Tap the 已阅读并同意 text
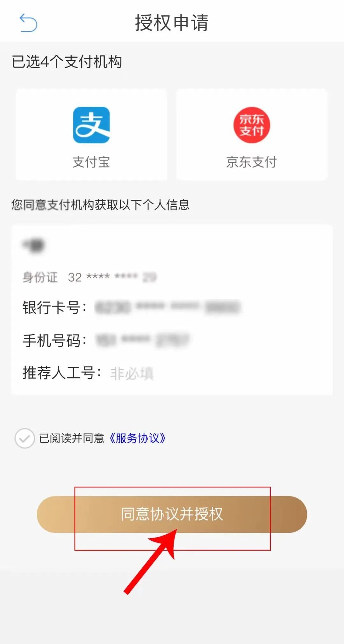This screenshot has height=644, width=344. 72,438
